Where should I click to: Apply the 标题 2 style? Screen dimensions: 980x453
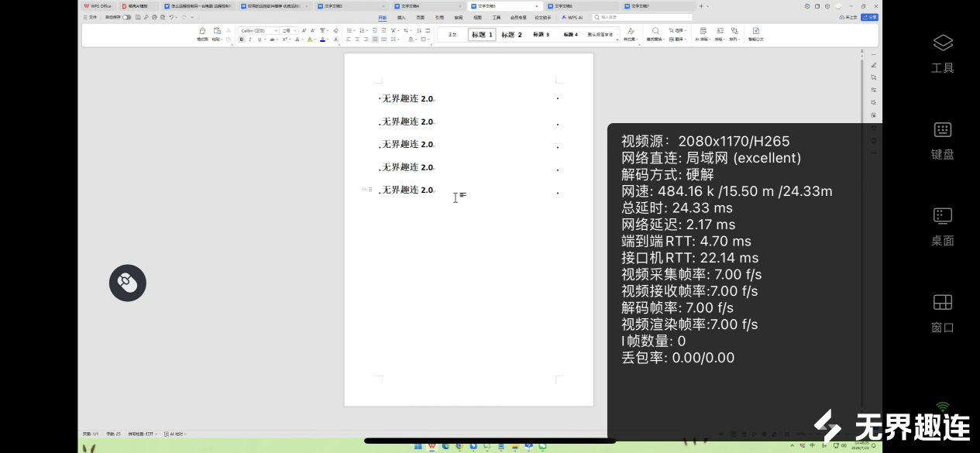[x=511, y=35]
